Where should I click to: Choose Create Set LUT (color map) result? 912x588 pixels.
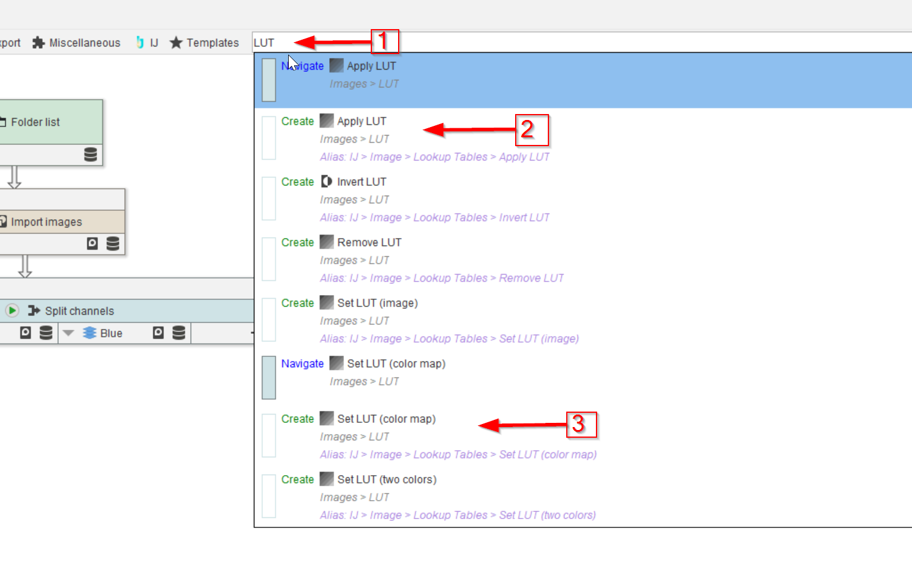point(386,419)
